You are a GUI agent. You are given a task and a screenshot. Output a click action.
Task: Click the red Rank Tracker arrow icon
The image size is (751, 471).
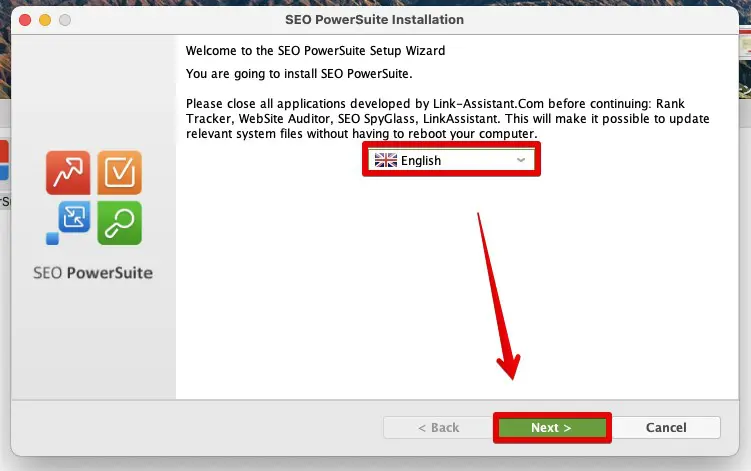68,173
